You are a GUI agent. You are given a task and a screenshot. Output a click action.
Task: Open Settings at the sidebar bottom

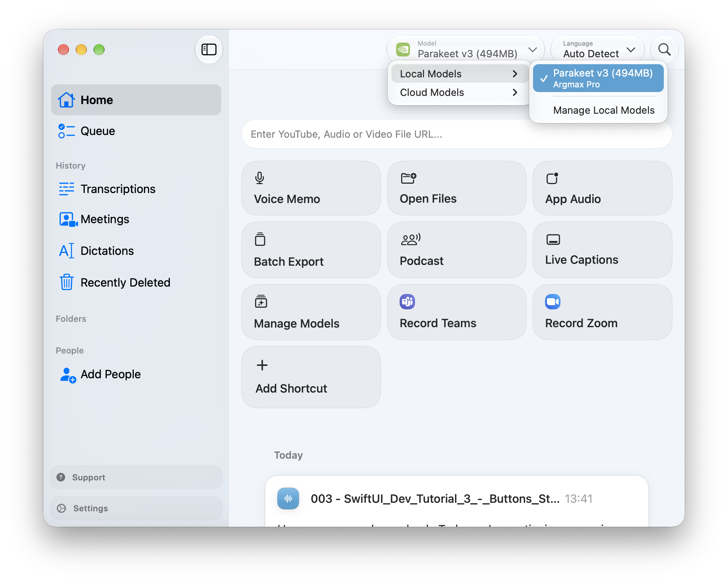click(136, 508)
